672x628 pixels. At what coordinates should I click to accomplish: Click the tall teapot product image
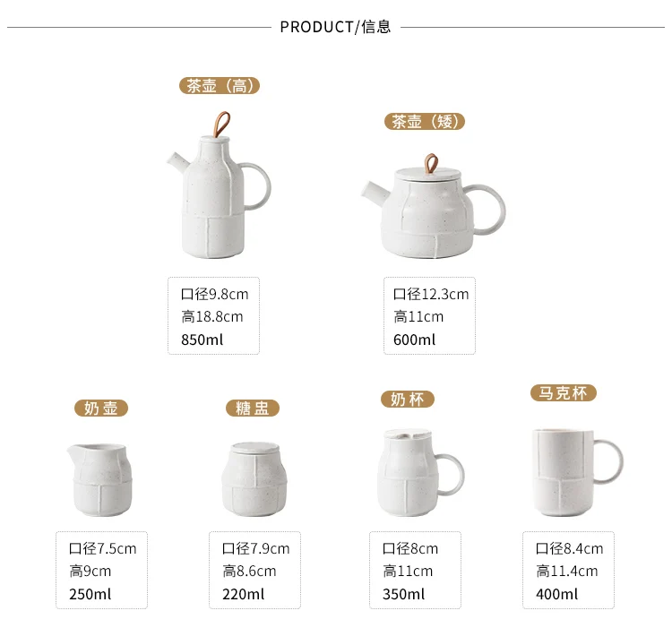[x=219, y=185]
